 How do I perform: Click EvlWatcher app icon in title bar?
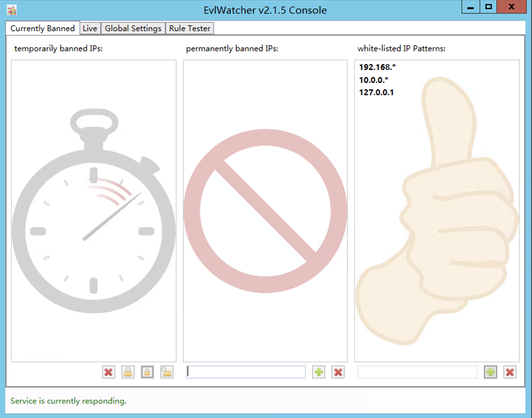(12, 10)
